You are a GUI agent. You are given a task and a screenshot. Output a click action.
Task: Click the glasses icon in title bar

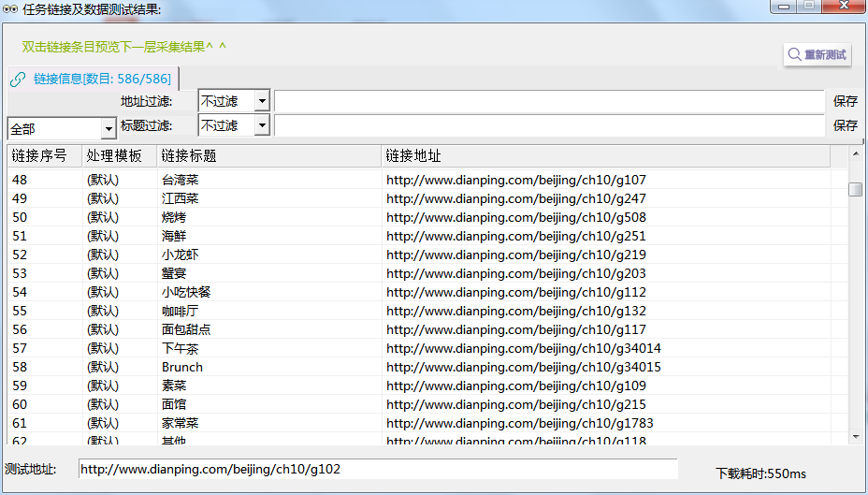click(x=10, y=8)
